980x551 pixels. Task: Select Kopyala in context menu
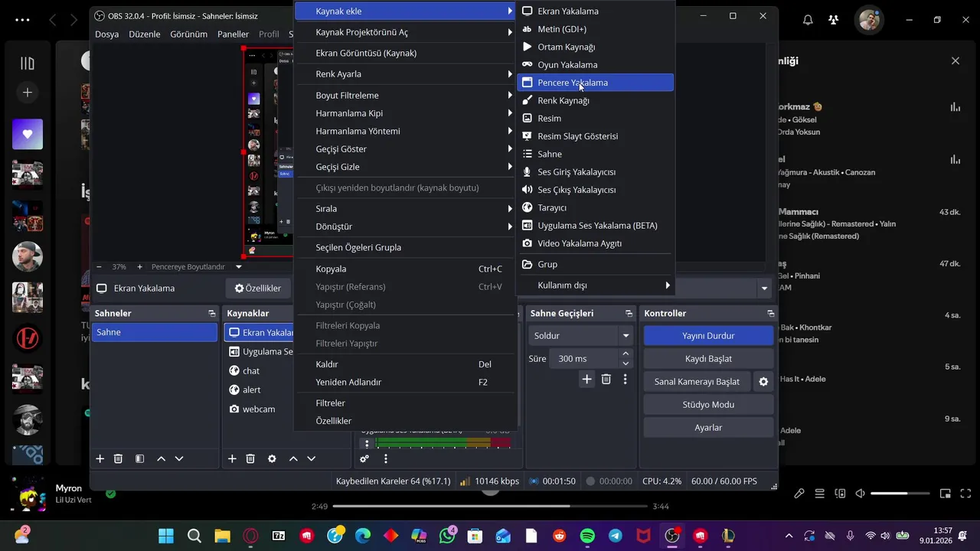406,269
